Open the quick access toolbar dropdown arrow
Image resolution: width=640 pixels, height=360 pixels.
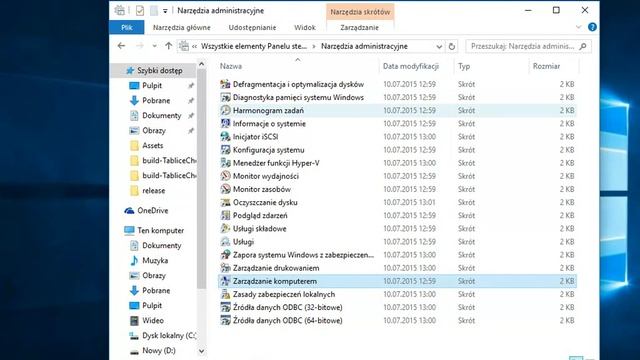point(165,11)
